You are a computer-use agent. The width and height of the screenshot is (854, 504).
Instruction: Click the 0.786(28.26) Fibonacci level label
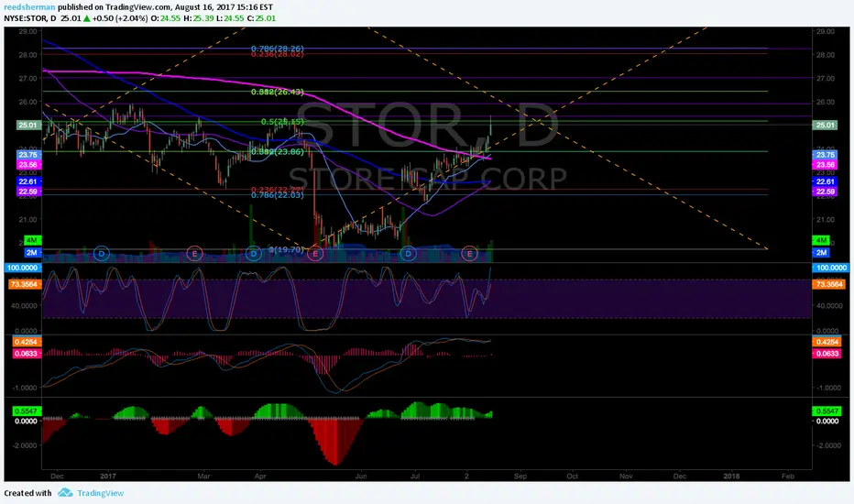click(278, 49)
